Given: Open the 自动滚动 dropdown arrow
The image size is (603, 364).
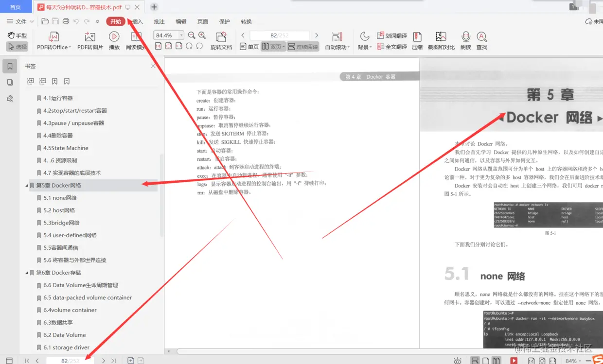Looking at the screenshot, I should (x=349, y=48).
